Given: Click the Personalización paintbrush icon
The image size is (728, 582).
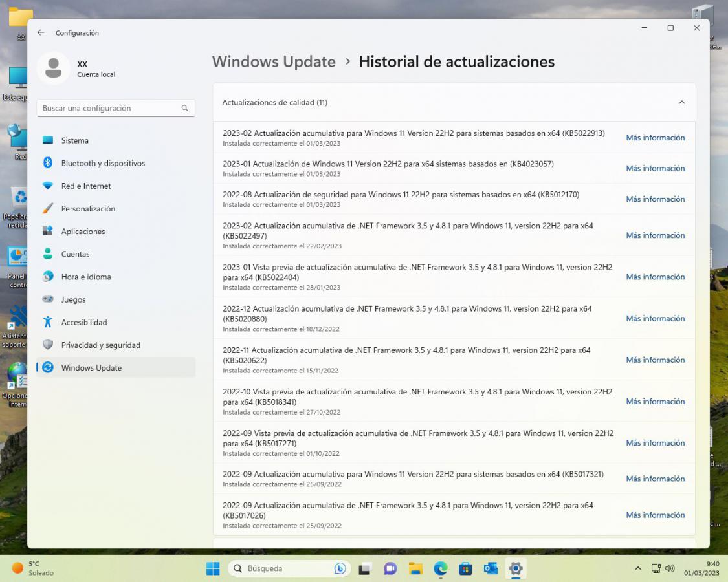Looking at the screenshot, I should pyautogui.click(x=48, y=208).
